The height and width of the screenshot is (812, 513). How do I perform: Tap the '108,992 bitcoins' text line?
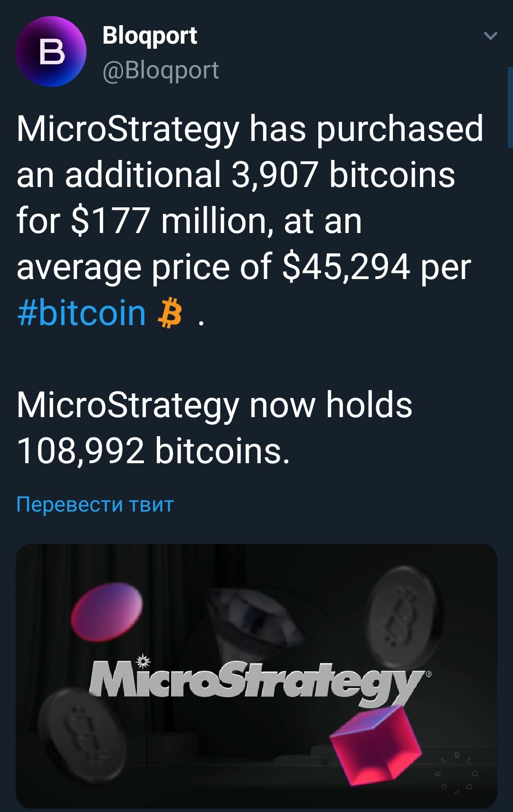pyautogui.click(x=153, y=450)
